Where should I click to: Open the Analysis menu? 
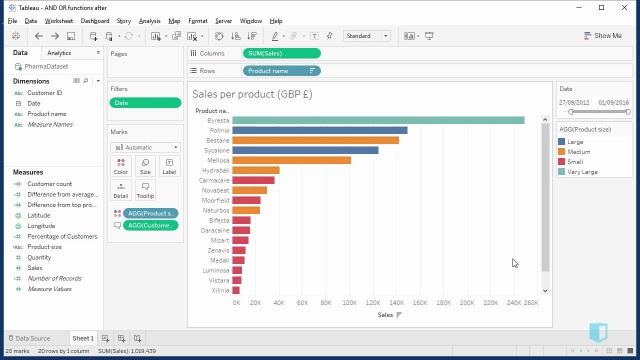[x=149, y=21]
